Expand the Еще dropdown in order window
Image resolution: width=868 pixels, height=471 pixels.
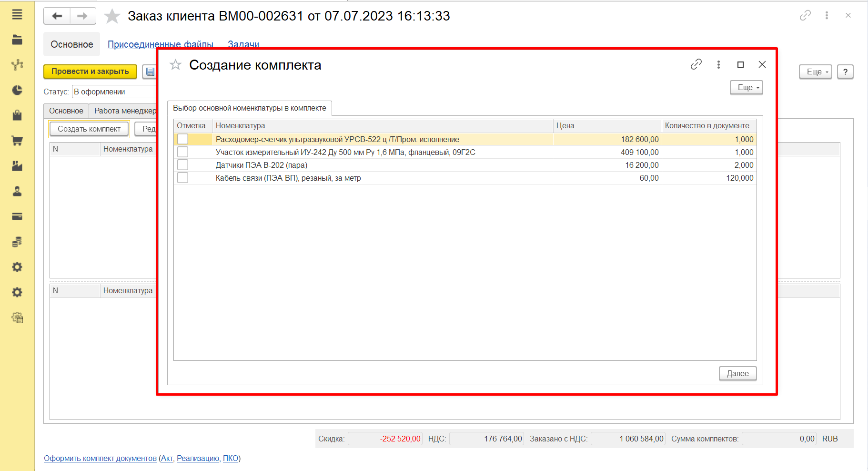pyautogui.click(x=816, y=72)
